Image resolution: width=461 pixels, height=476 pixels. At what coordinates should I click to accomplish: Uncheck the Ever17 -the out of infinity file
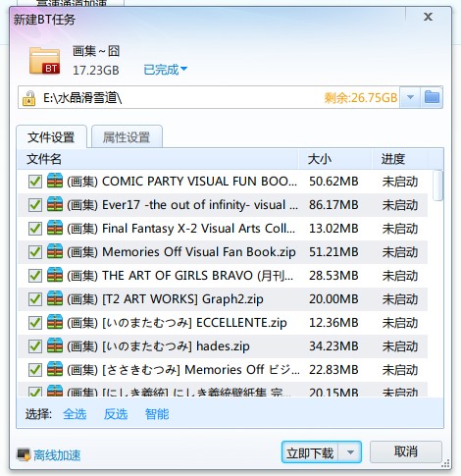tap(35, 205)
